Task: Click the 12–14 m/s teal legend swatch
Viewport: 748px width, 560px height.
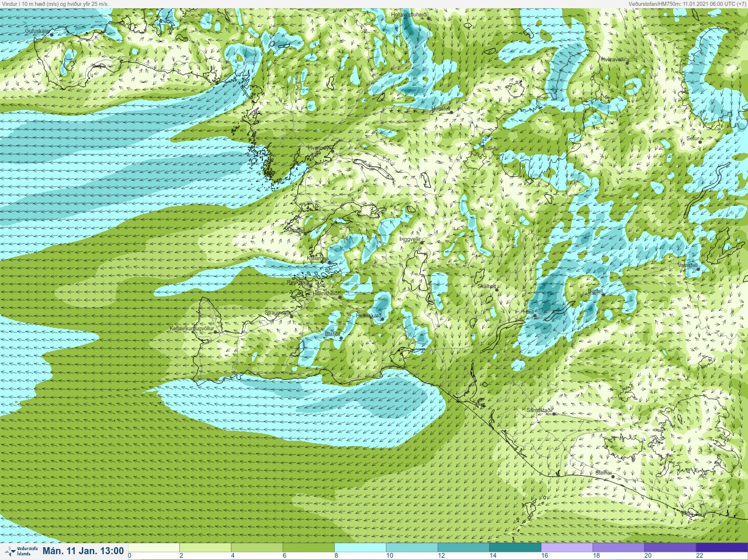Action: [x=463, y=548]
